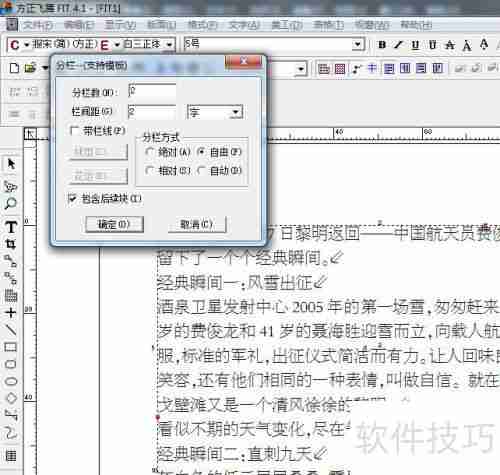Select the rectangle drawing tool
The image size is (500, 475).
point(11,347)
